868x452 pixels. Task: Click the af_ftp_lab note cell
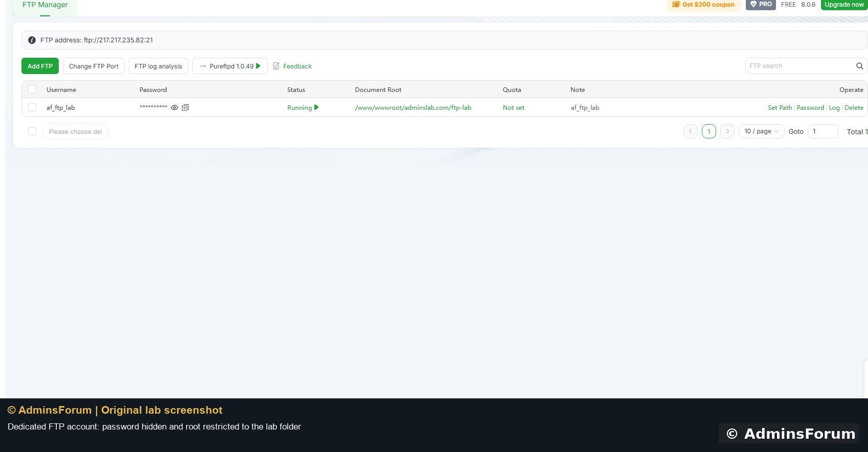click(585, 108)
